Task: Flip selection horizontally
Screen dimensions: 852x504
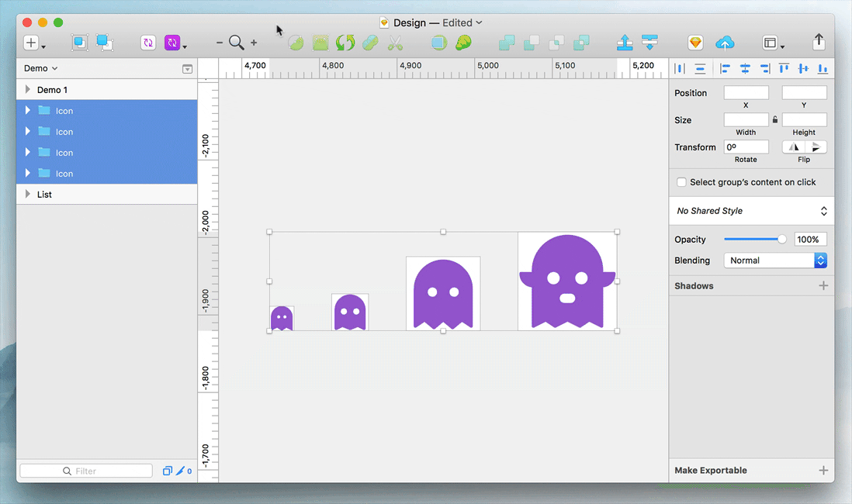Action: coord(793,147)
